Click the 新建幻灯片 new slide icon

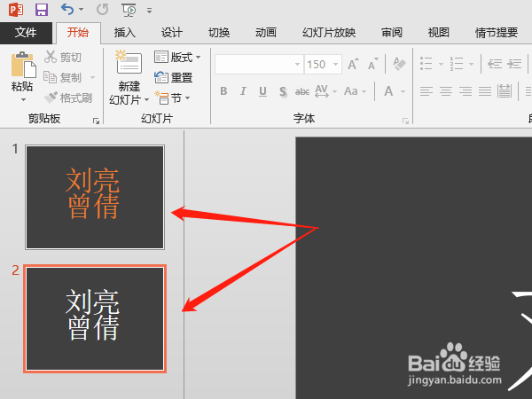pyautogui.click(x=129, y=63)
